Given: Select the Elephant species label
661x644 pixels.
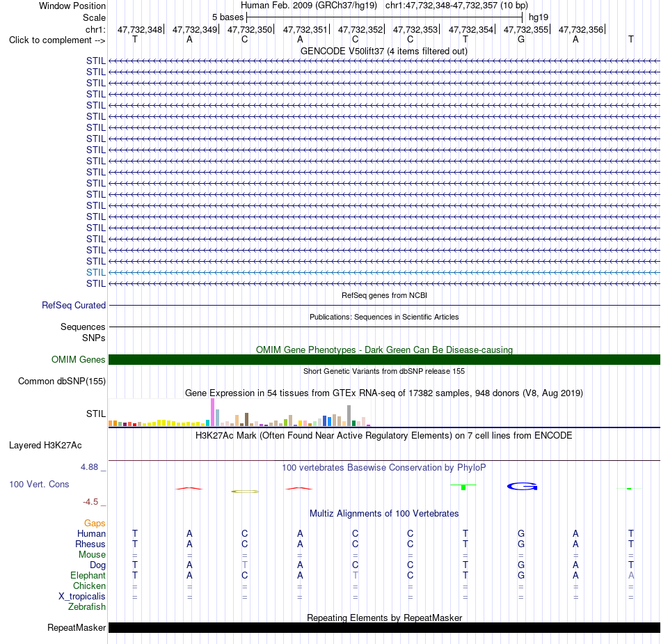Looking at the screenshot, I should pos(88,575).
